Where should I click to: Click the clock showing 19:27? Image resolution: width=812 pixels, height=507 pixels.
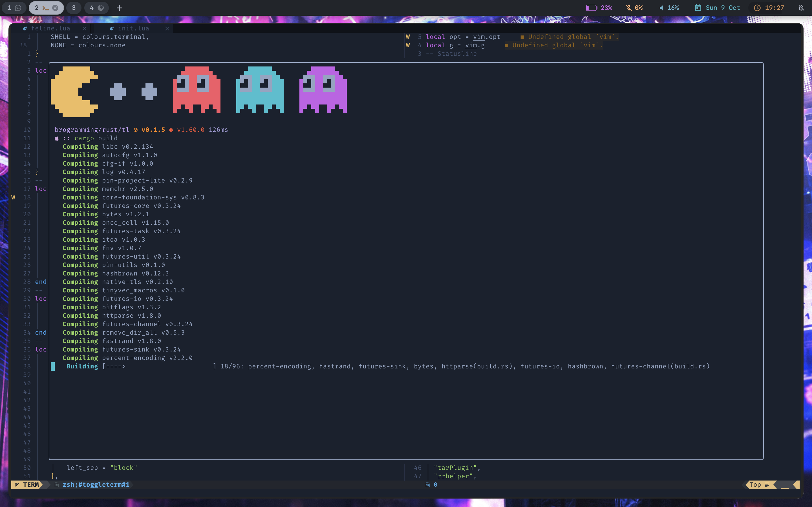769,8
